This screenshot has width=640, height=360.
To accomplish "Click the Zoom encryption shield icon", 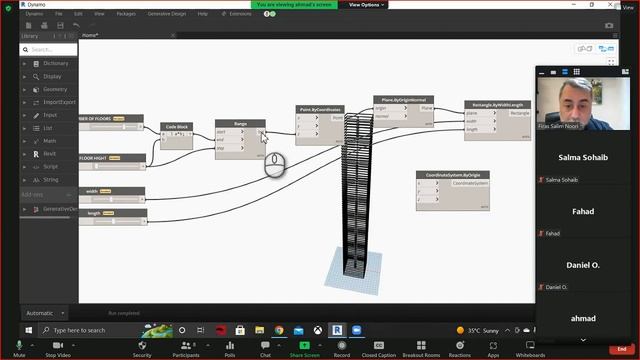I will (8, 8).
